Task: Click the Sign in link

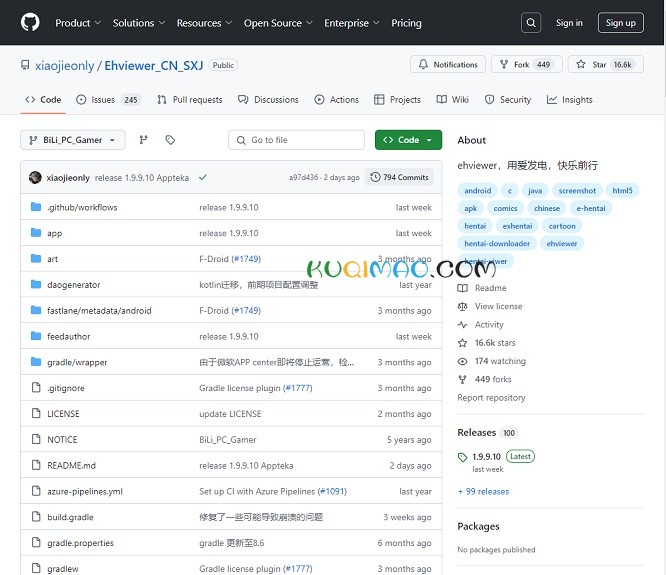Action: [569, 23]
